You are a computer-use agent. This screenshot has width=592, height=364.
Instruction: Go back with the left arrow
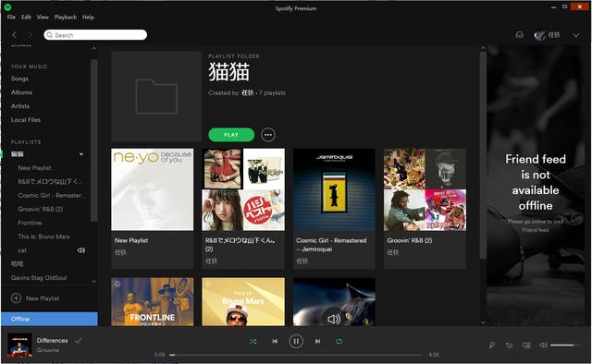[x=15, y=35]
